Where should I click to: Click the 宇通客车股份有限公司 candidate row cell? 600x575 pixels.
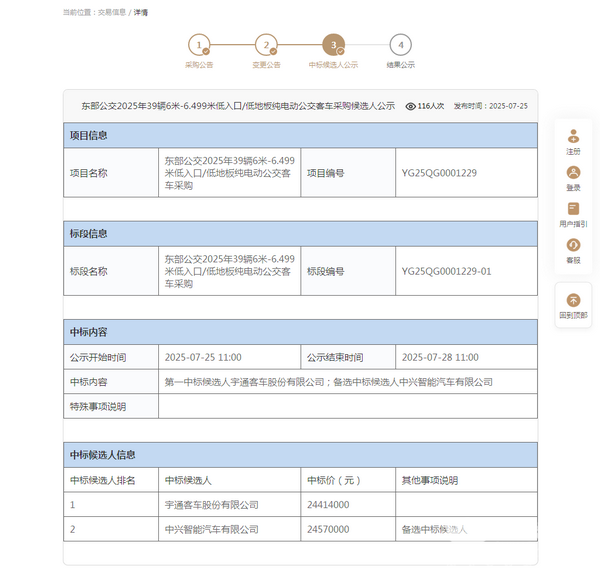(212, 505)
